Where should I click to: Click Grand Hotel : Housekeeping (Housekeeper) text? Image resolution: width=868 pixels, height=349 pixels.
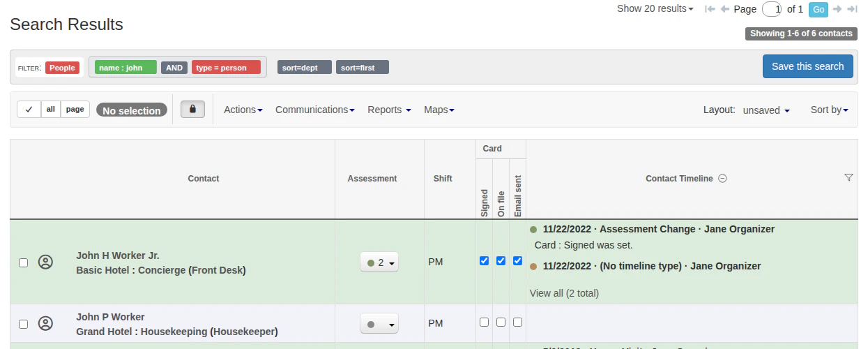(x=177, y=332)
